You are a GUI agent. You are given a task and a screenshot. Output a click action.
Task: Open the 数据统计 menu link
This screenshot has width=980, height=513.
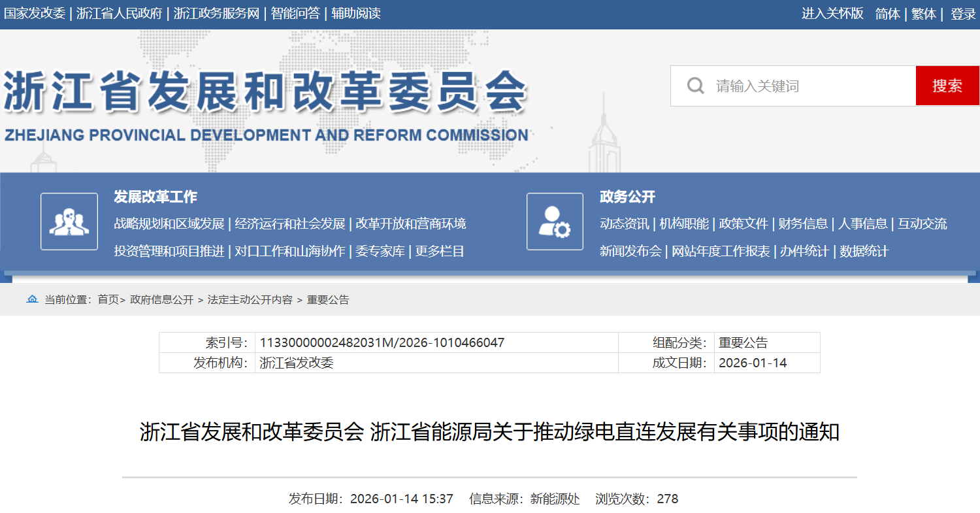pyautogui.click(x=864, y=252)
